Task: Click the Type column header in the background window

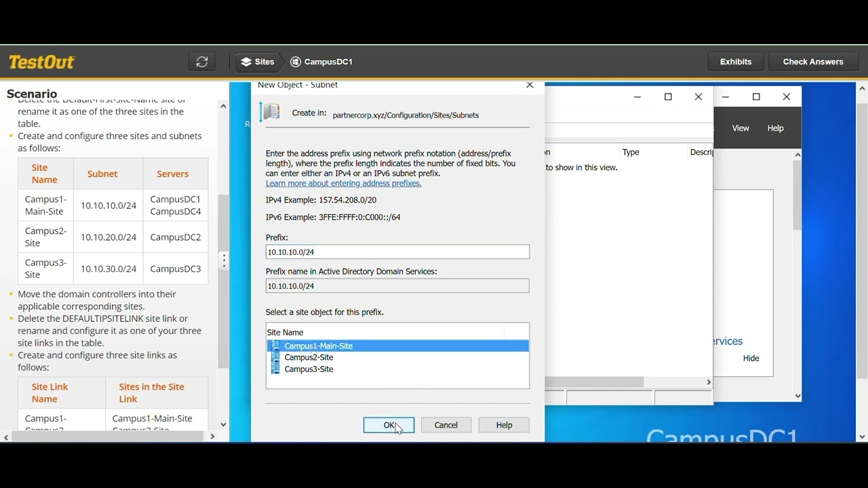Action: click(x=652, y=152)
